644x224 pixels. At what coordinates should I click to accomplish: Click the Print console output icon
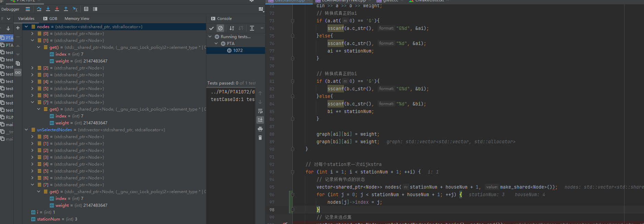click(x=260, y=129)
